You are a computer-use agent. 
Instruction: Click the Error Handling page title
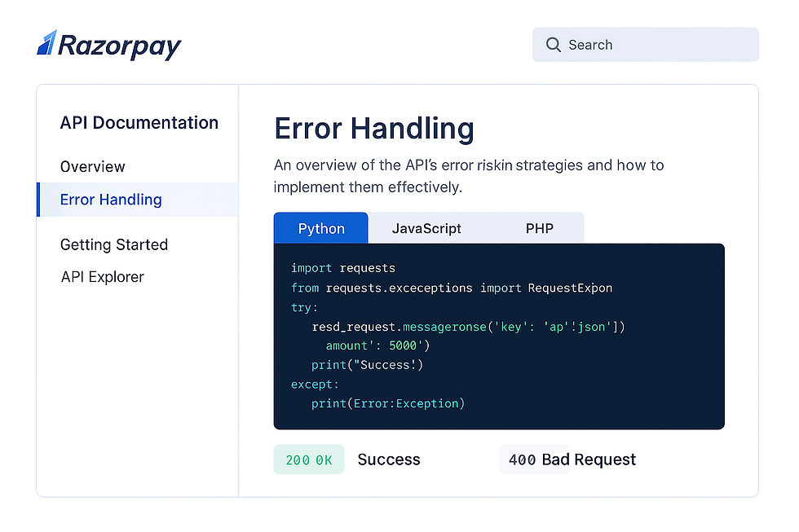click(x=374, y=128)
